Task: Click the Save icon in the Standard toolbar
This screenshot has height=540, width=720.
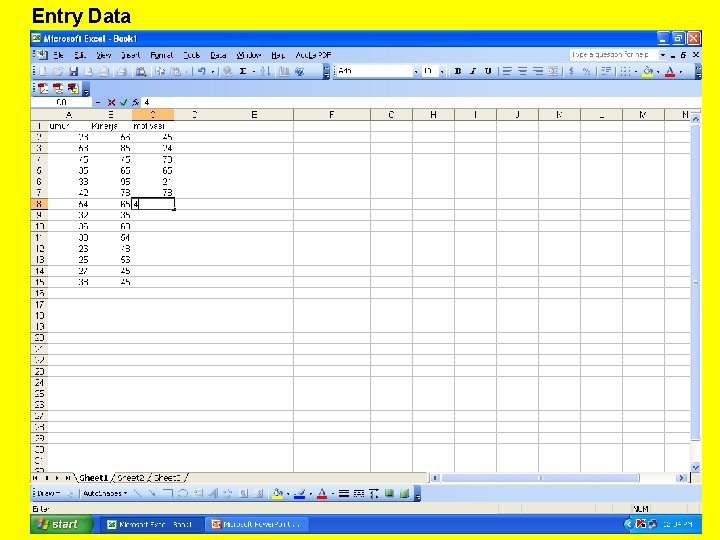Action: pos(73,72)
